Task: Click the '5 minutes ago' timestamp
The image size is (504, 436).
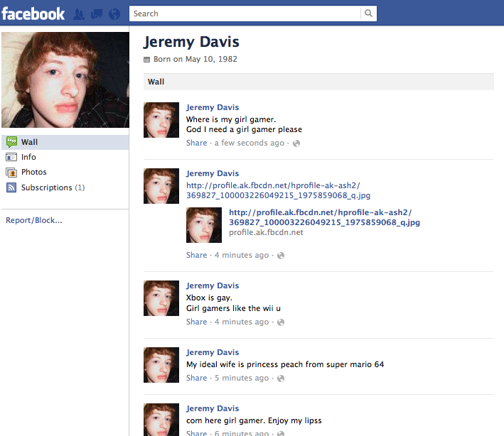Action: click(x=242, y=378)
